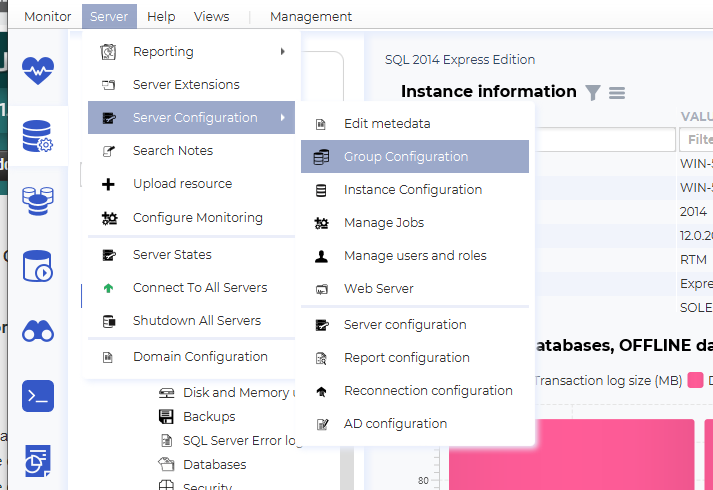Click the filter funnel icon
Viewport: 713px width, 490px height.
click(x=593, y=93)
